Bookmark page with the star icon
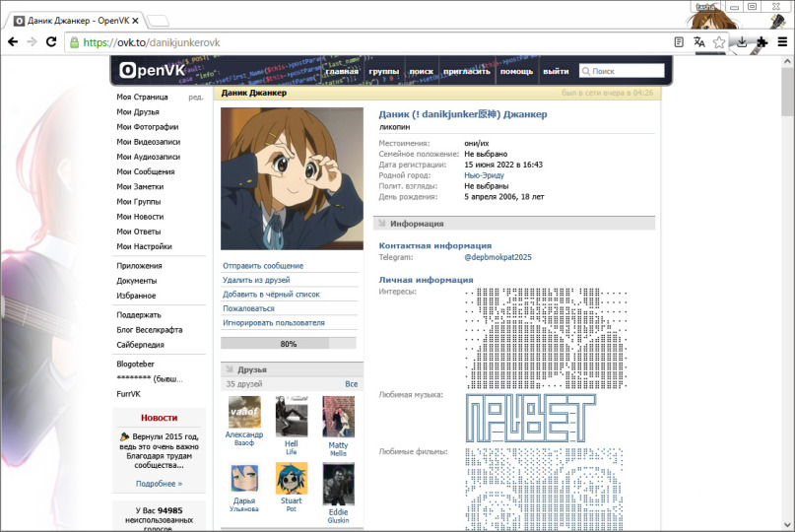 coord(718,42)
